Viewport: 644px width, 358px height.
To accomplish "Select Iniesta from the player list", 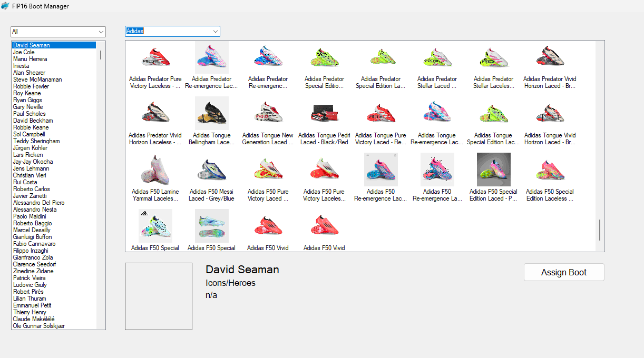I will 54,66.
